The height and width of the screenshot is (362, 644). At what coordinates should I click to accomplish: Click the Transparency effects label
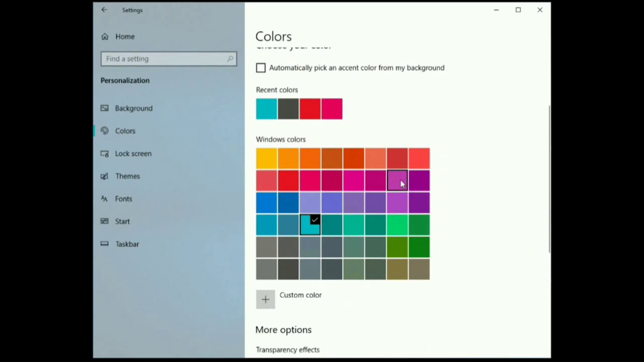tap(288, 350)
